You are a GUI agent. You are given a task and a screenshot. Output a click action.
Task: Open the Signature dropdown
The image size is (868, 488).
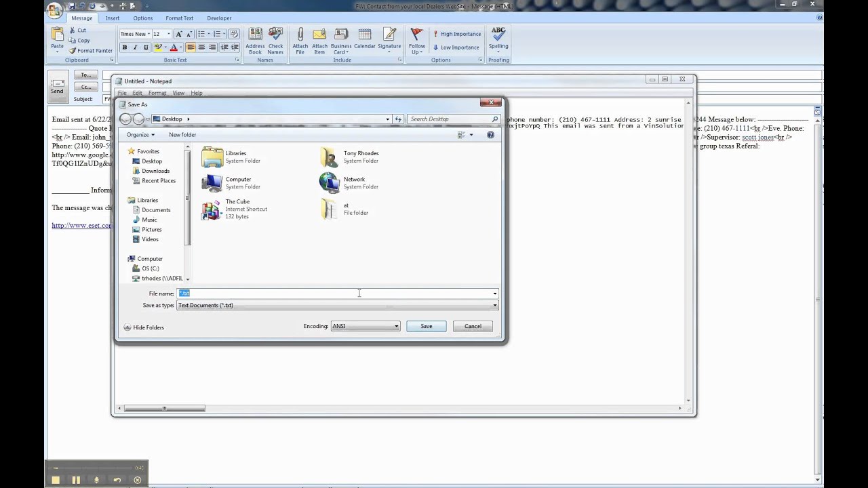[389, 41]
